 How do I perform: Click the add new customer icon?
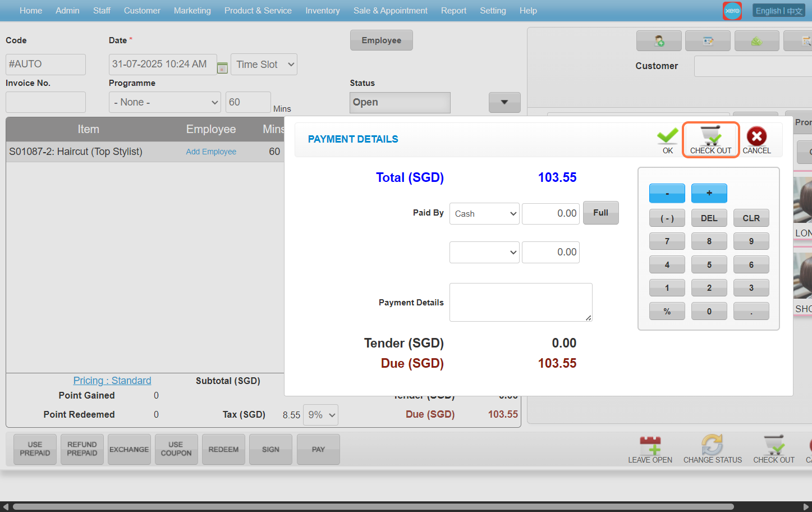[659, 41]
